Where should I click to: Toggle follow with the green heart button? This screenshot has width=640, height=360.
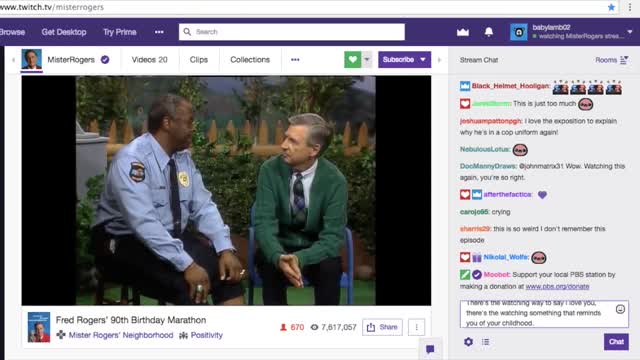(353, 60)
